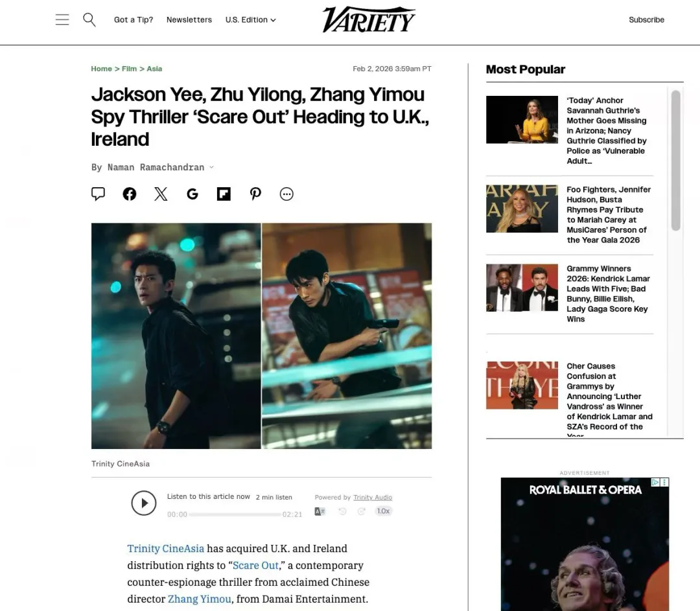The width and height of the screenshot is (700, 611).
Task: Expand the U.S. Edition dropdown
Action: pyautogui.click(x=250, y=19)
